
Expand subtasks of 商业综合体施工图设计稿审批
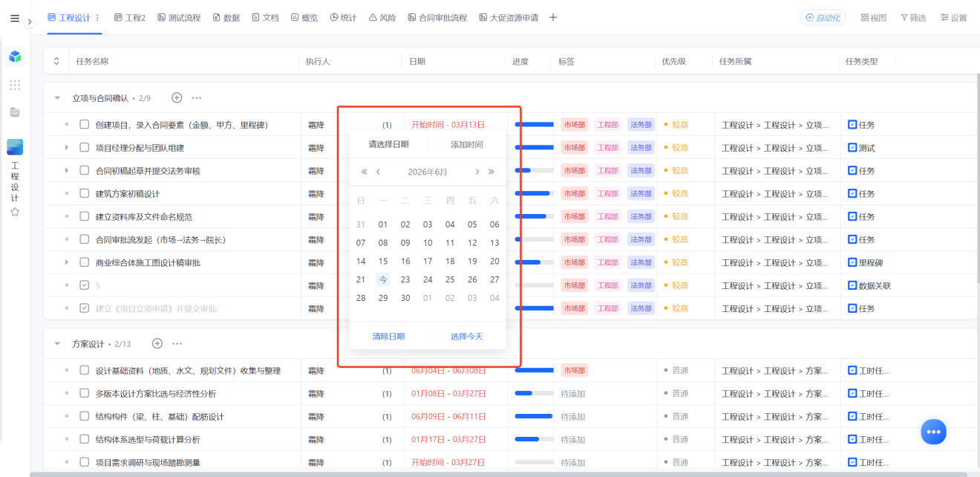(67, 263)
